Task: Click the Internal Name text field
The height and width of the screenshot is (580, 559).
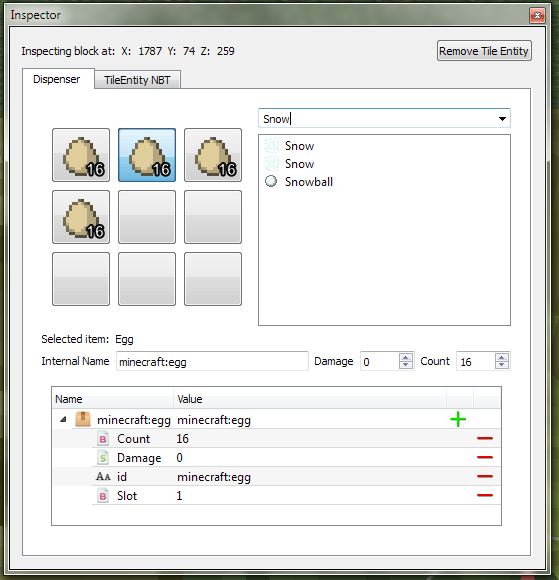Action: pyautogui.click(x=212, y=361)
